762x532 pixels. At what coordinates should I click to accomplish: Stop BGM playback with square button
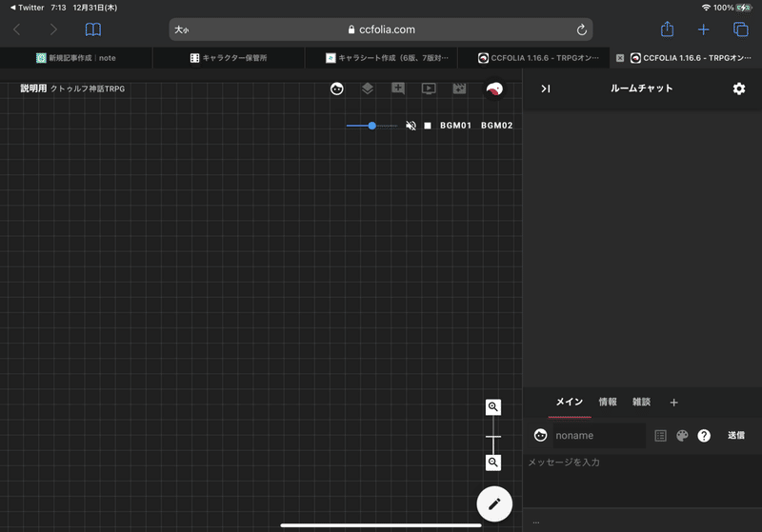(428, 126)
